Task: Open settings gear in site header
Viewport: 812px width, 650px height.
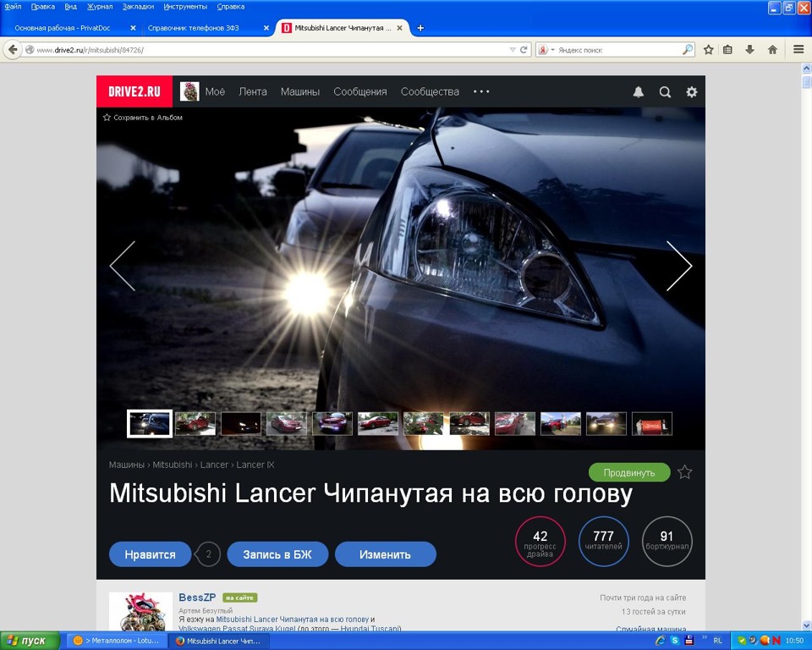Action: (691, 92)
